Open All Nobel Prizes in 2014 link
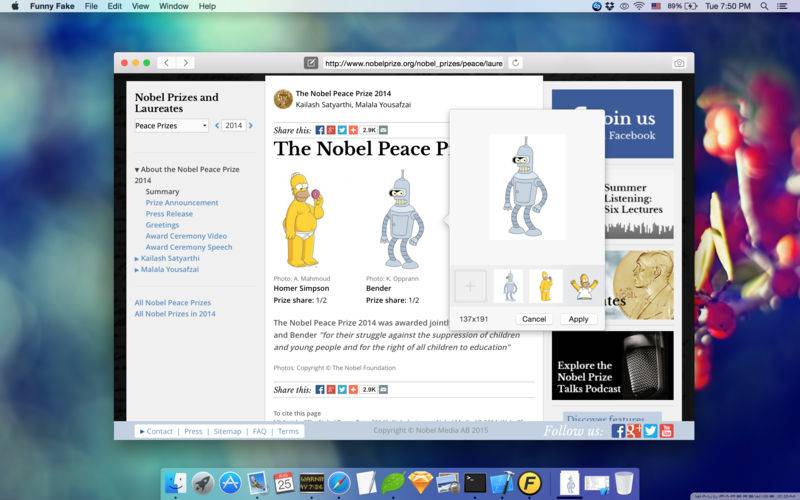The width and height of the screenshot is (800, 500). (174, 314)
